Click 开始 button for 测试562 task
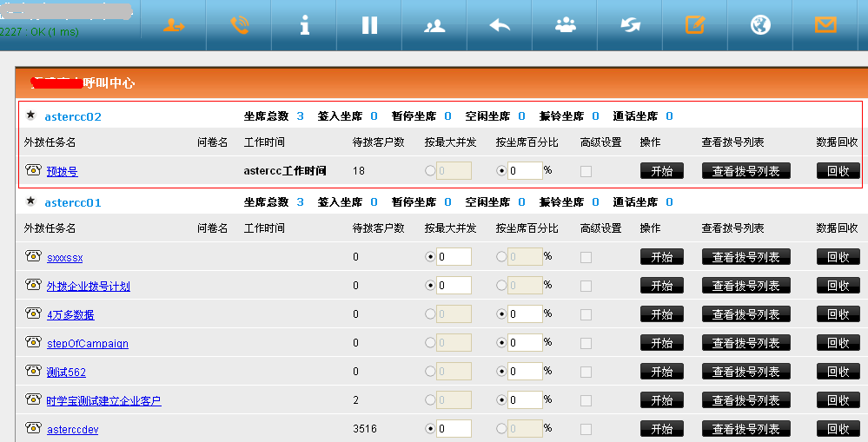The width and height of the screenshot is (868, 442). point(661,372)
